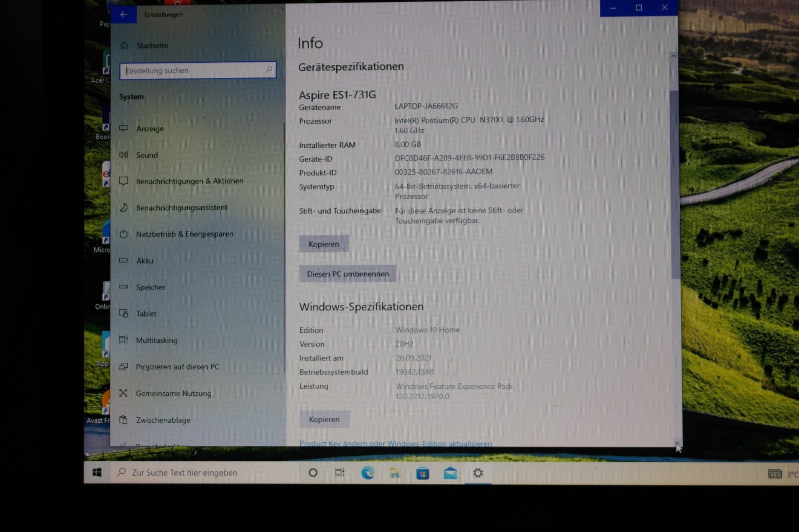Close the Einstellungen window
This screenshot has width=799, height=532.
(665, 7)
